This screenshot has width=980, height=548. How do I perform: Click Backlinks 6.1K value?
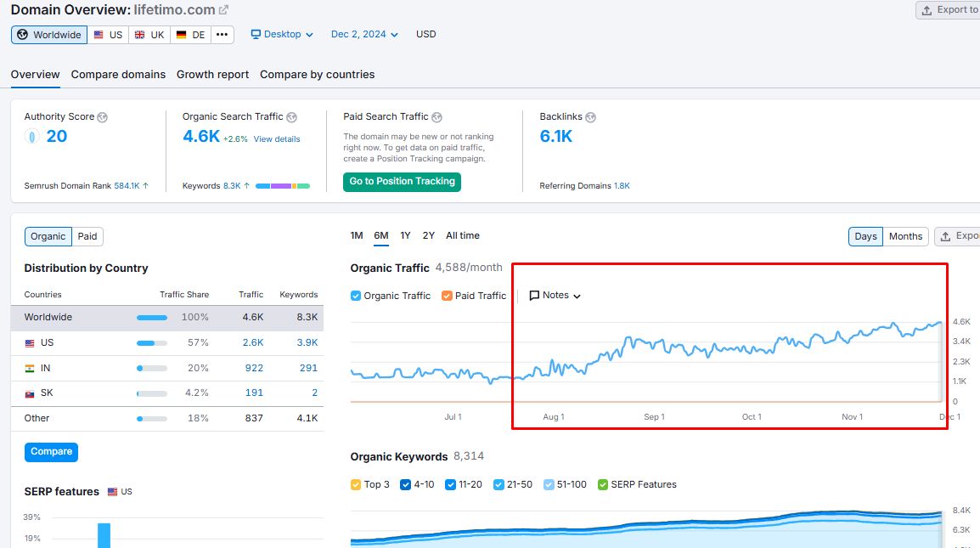pos(555,136)
